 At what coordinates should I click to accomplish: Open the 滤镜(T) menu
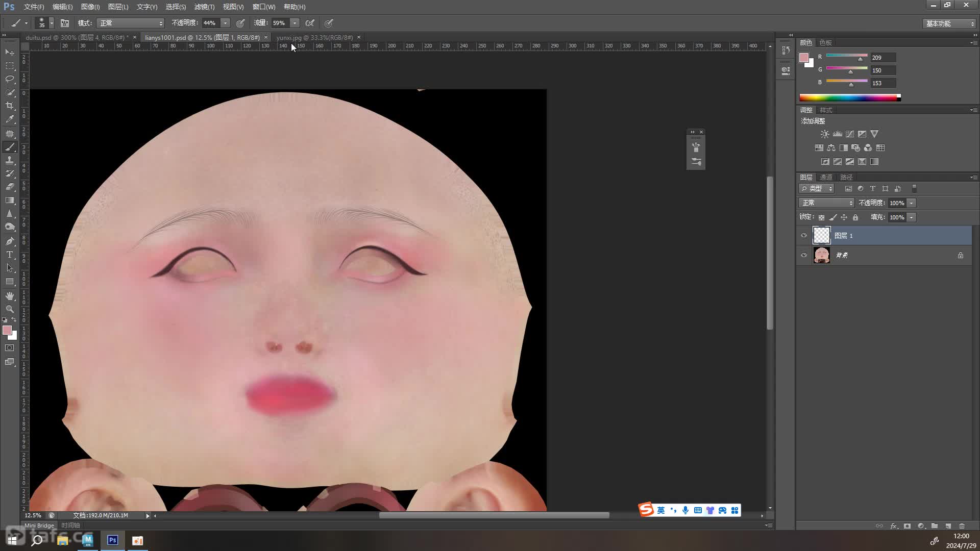point(204,7)
